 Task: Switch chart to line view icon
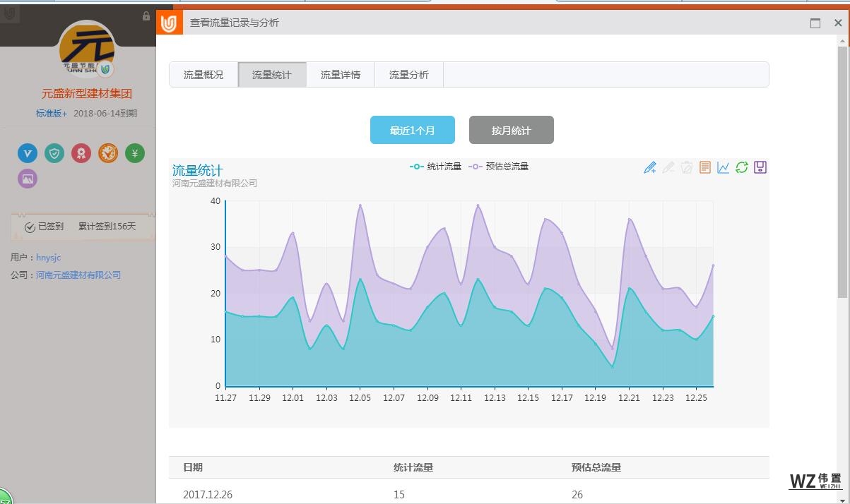click(x=723, y=167)
